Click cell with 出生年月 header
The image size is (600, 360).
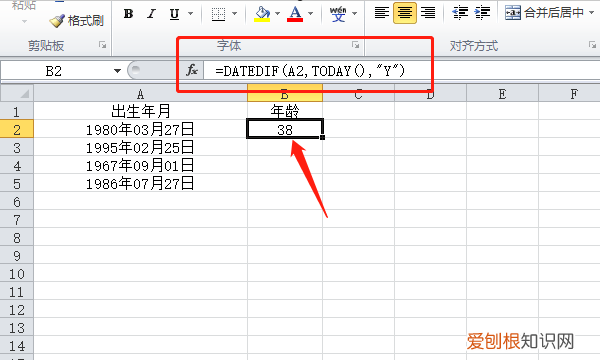point(140,111)
